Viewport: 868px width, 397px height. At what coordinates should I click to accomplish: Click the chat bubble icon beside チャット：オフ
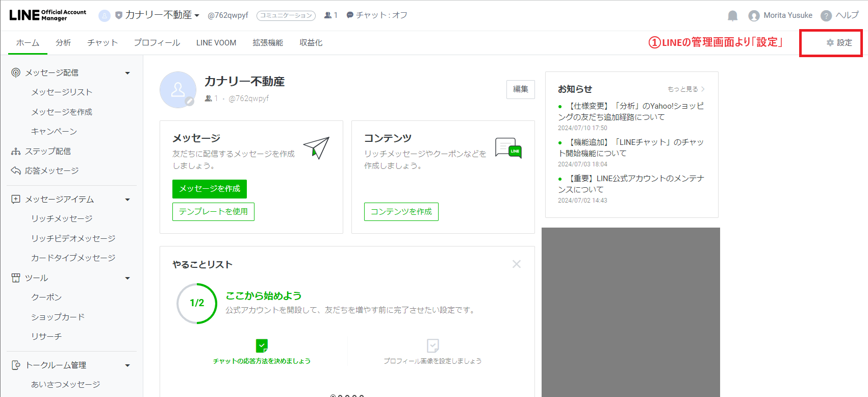point(350,15)
